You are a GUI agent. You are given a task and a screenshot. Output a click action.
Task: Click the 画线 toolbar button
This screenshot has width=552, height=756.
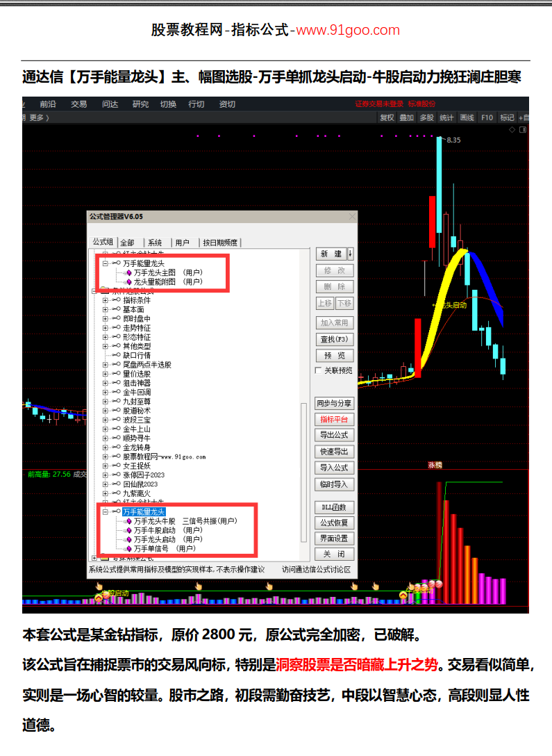[x=467, y=117]
